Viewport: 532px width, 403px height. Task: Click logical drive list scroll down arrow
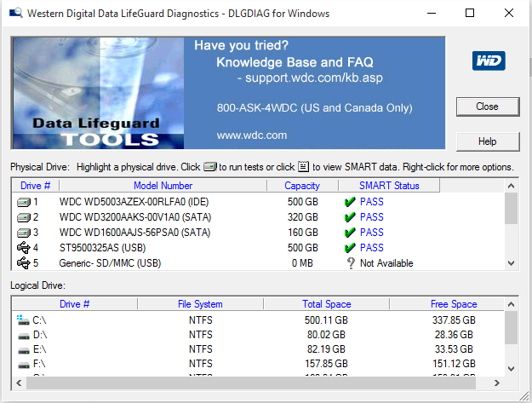(511, 368)
